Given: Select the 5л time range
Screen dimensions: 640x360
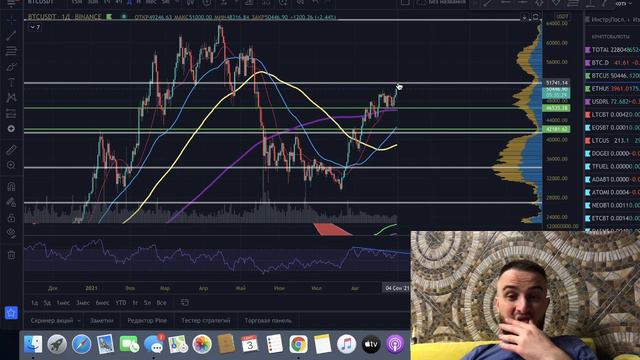Looking at the screenshot, I should coord(147,303).
